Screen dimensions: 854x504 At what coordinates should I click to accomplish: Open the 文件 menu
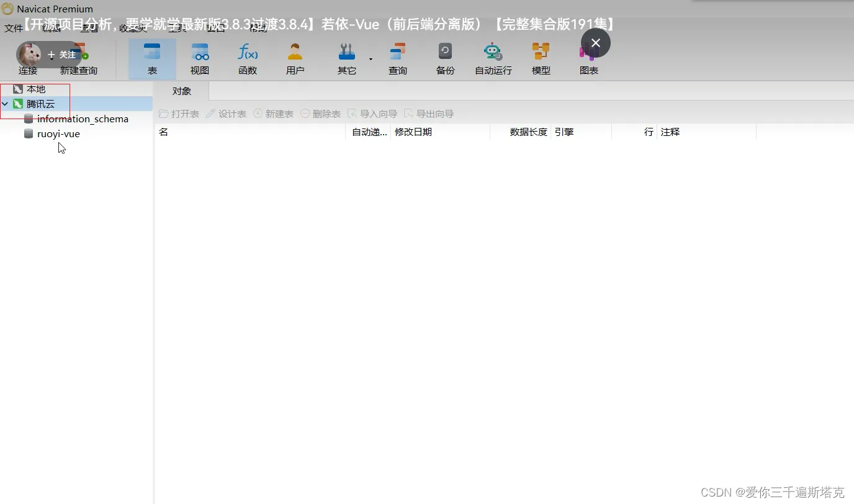(x=14, y=29)
